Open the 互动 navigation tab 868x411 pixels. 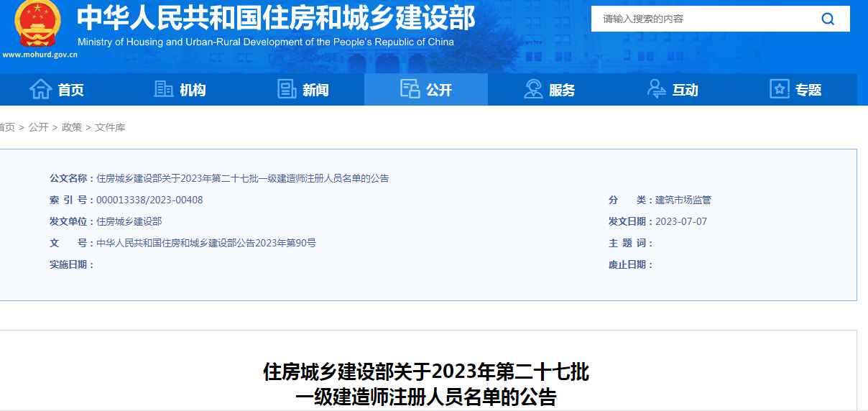(673, 89)
